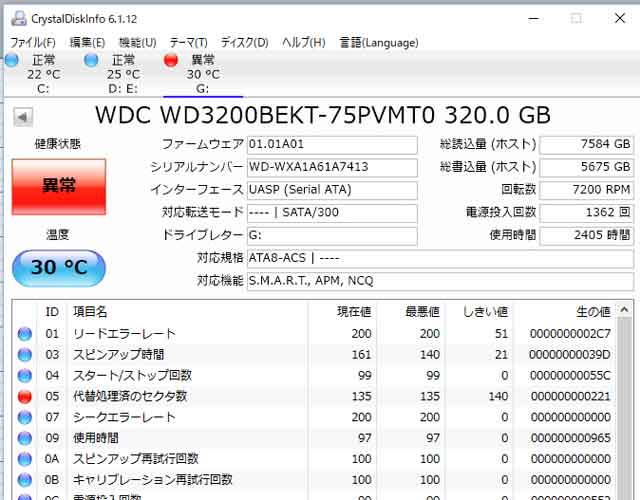Open the ディスク(D) menu
This screenshot has height=500, width=640.
pos(244,42)
